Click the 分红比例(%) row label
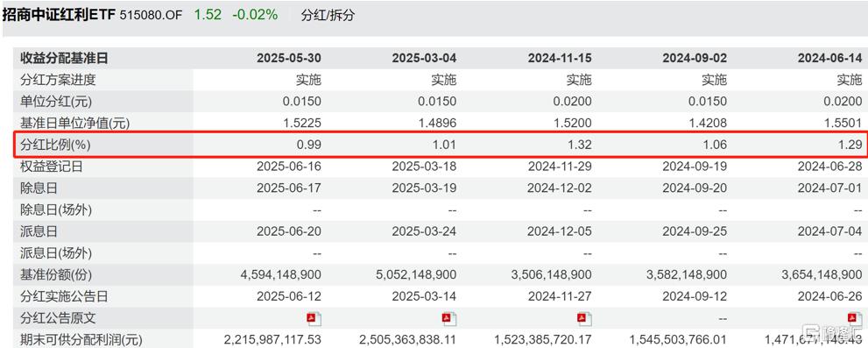The height and width of the screenshot is (348, 868). (x=55, y=146)
